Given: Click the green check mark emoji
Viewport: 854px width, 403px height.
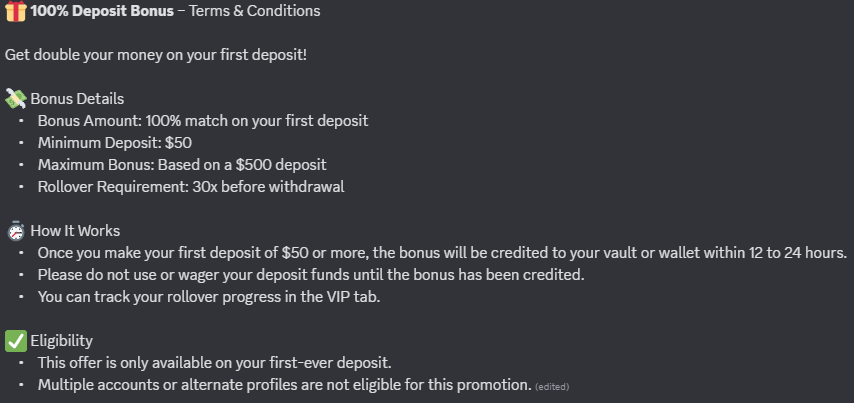Looking at the screenshot, I should [x=16, y=341].
